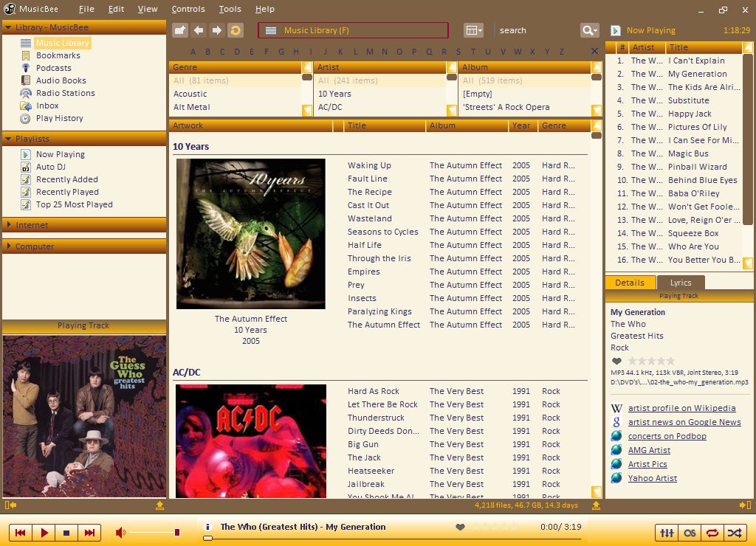Open the Play History clock icon
Image resolution: width=756 pixels, height=546 pixels.
point(26,119)
